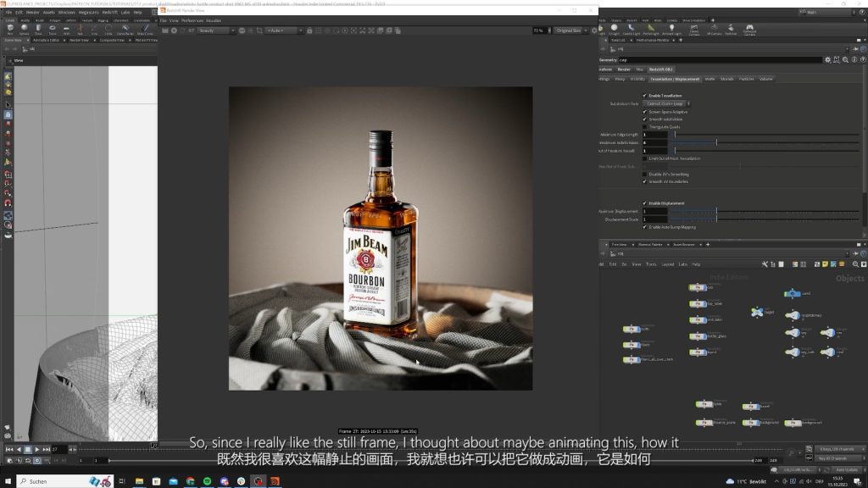Click the Windows Start button

(8, 481)
